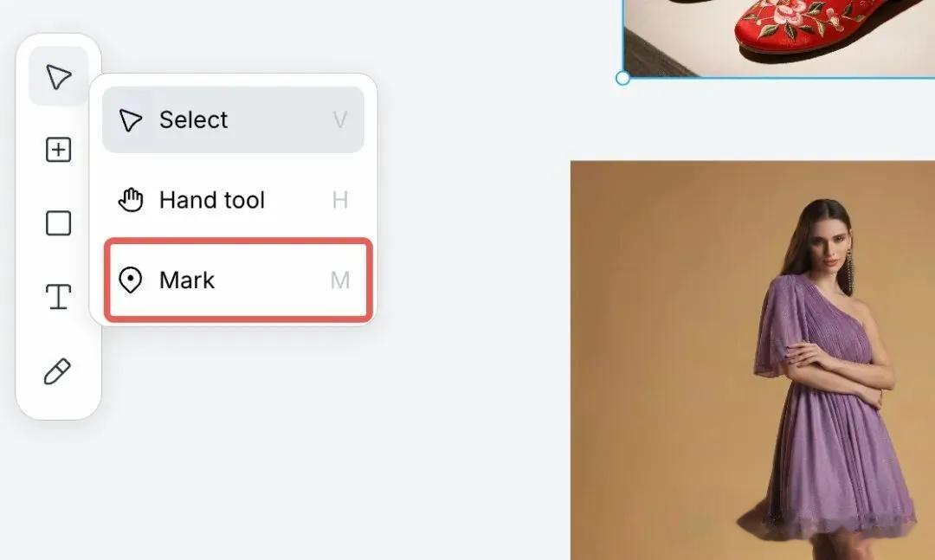Activate the Text tool
Image resolution: width=935 pixels, height=560 pixels.
point(59,296)
